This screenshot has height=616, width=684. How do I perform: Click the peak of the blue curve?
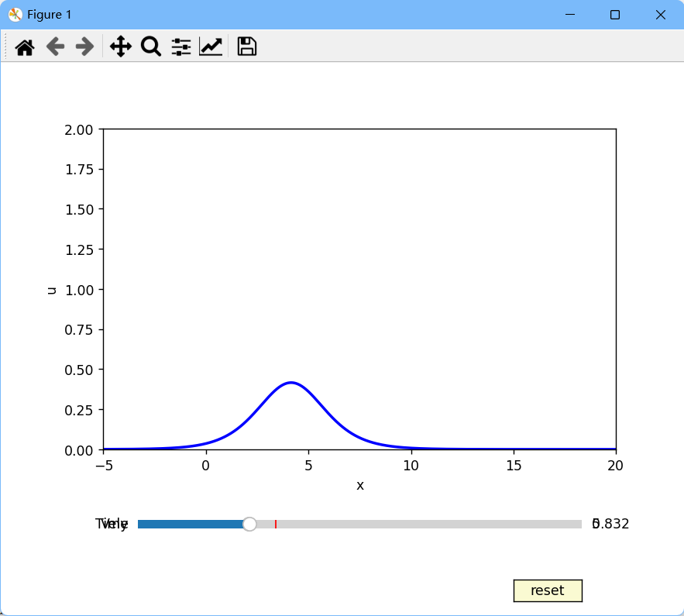point(290,383)
